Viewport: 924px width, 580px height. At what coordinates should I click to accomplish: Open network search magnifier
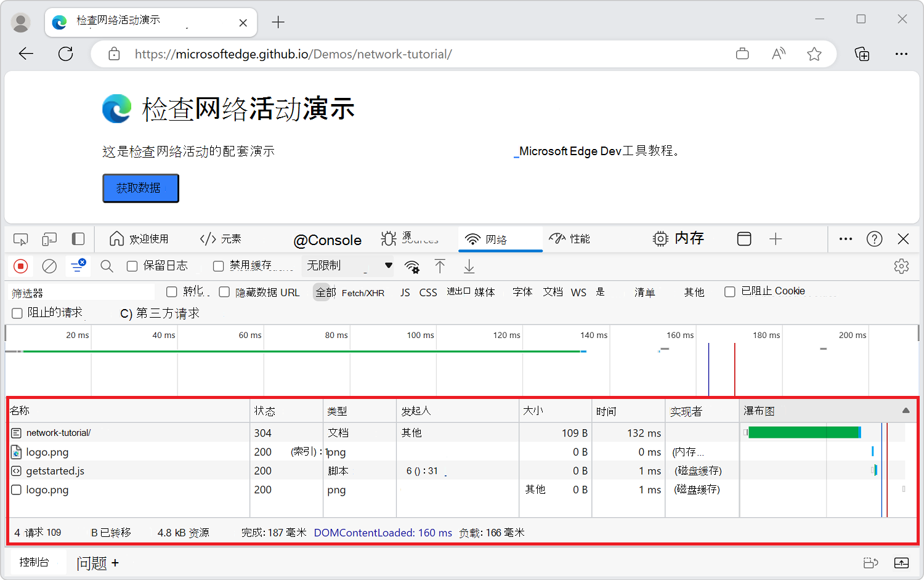(x=107, y=266)
